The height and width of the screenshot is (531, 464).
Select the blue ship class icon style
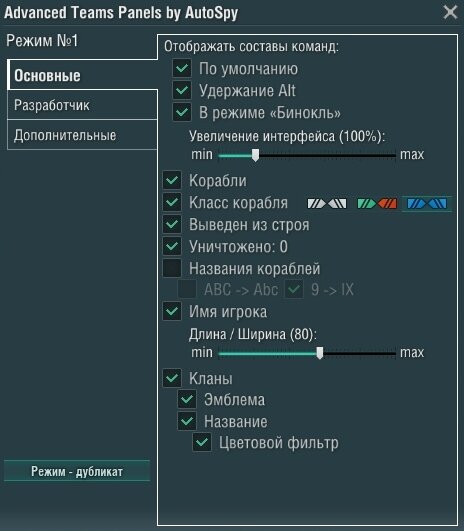tap(427, 204)
